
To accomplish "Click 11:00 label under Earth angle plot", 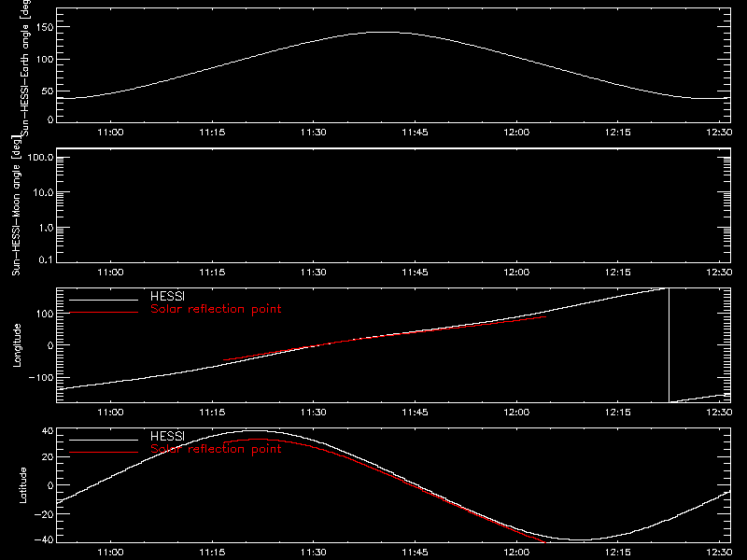I will [110, 133].
